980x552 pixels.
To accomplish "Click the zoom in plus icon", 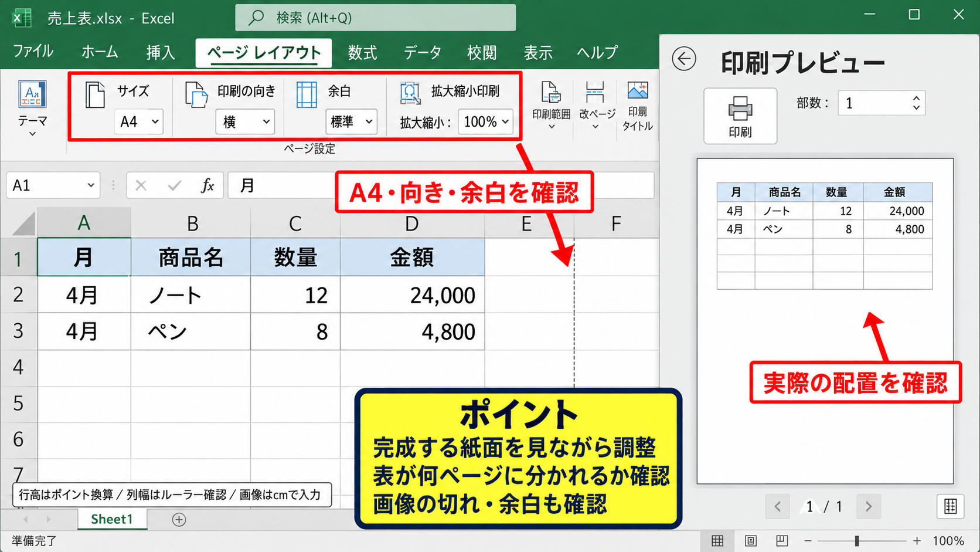I will tap(917, 541).
